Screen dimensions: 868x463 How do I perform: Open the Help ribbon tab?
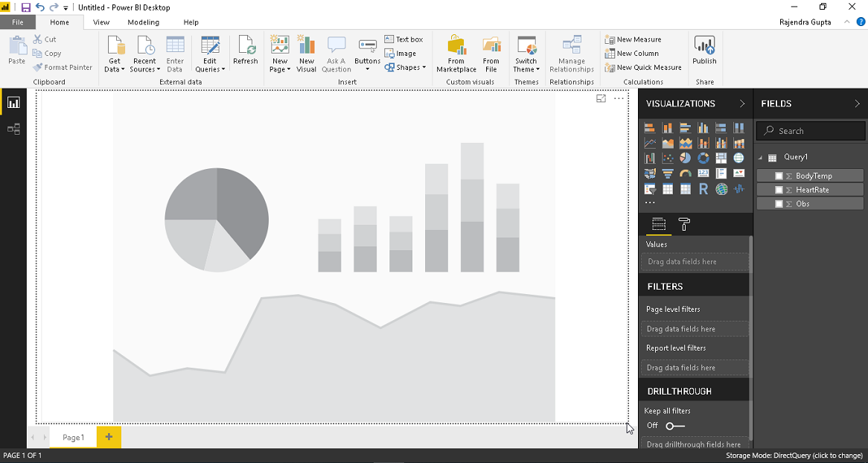point(191,22)
